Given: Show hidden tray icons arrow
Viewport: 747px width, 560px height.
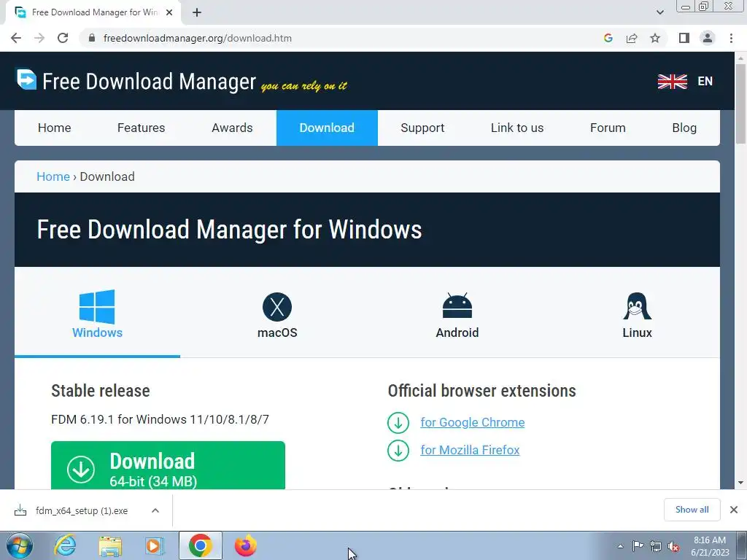Looking at the screenshot, I should (620, 546).
